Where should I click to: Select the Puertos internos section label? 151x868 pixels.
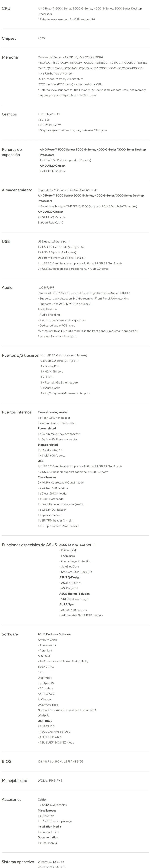(16, 412)
